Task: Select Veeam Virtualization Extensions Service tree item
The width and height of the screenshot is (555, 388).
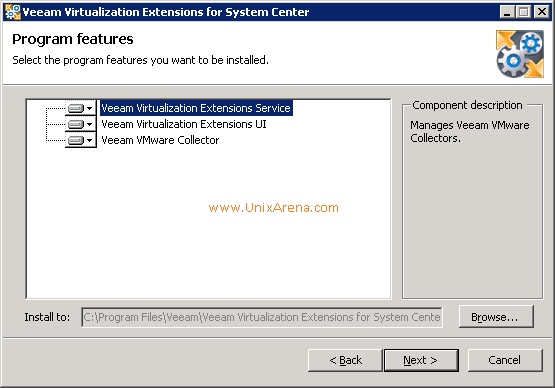Action: [196, 108]
